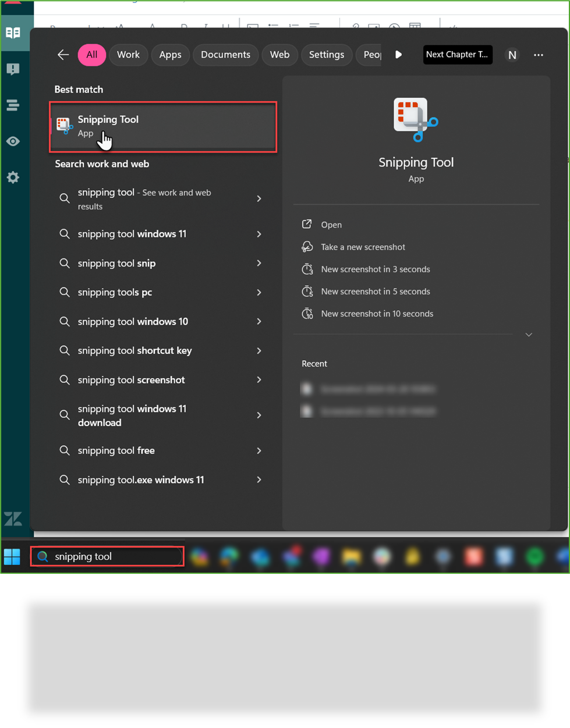
Task: Select the Documents search filter
Action: [x=225, y=55]
